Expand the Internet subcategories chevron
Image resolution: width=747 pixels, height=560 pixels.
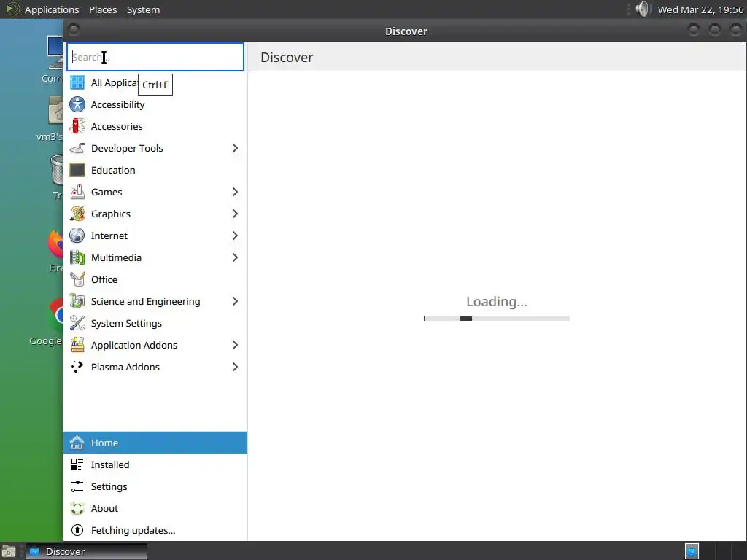(235, 236)
